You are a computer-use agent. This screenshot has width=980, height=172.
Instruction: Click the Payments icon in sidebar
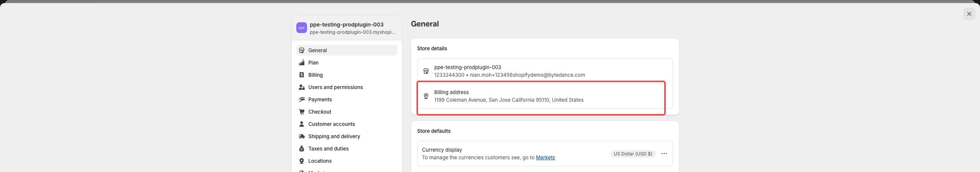click(x=302, y=99)
